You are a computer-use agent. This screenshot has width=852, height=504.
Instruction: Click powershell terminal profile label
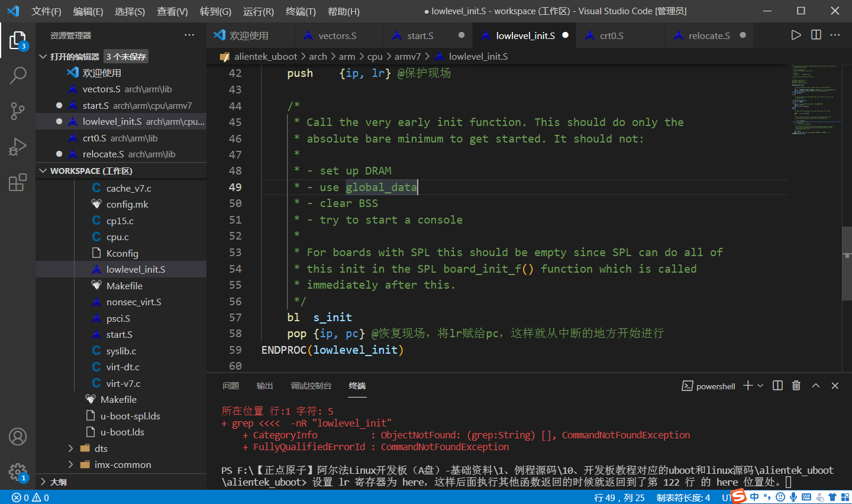pyautogui.click(x=709, y=386)
